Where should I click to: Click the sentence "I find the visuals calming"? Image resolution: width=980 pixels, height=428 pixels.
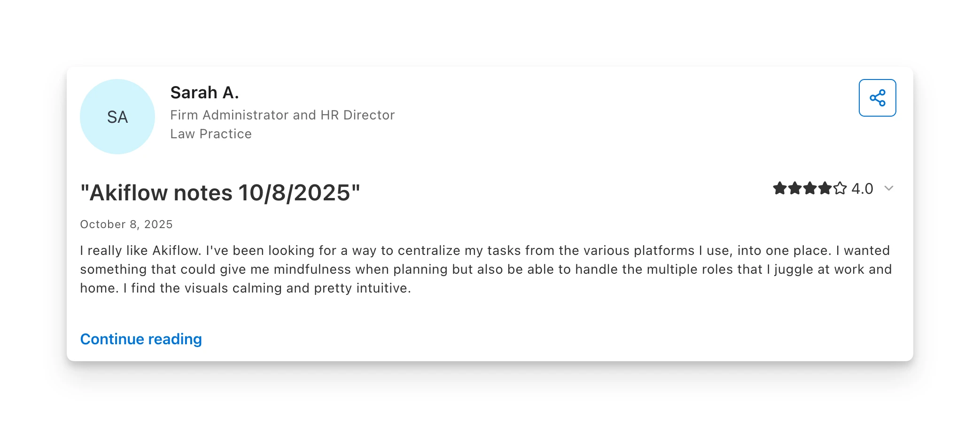click(267, 288)
